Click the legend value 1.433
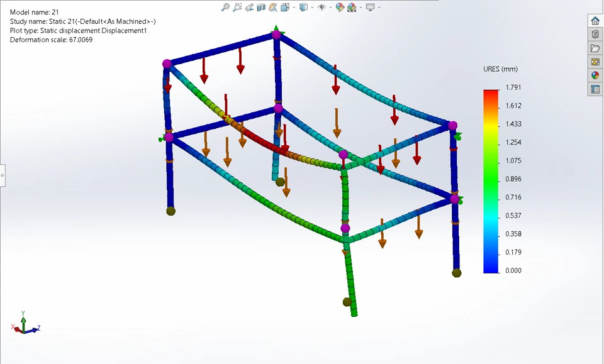Image resolution: width=604 pixels, height=364 pixels. [x=513, y=124]
